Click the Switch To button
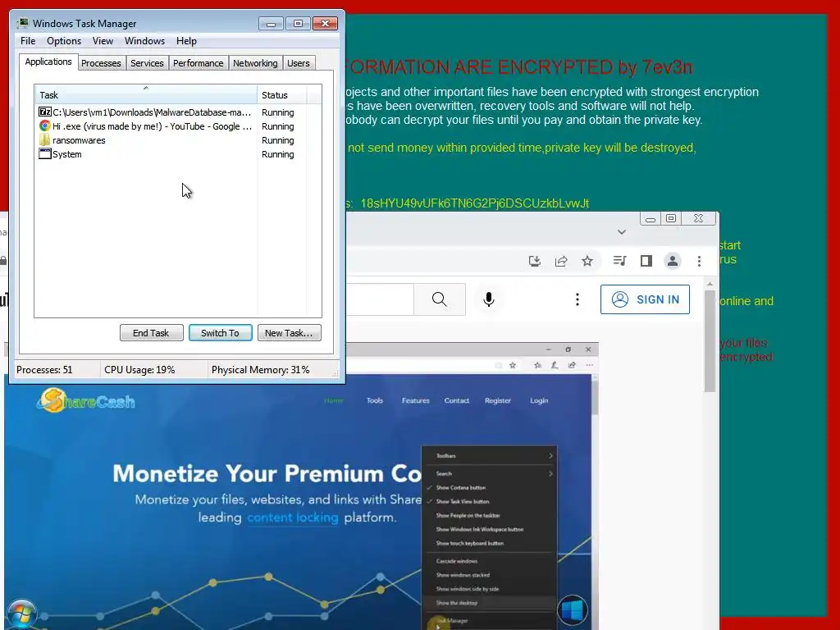 click(220, 333)
